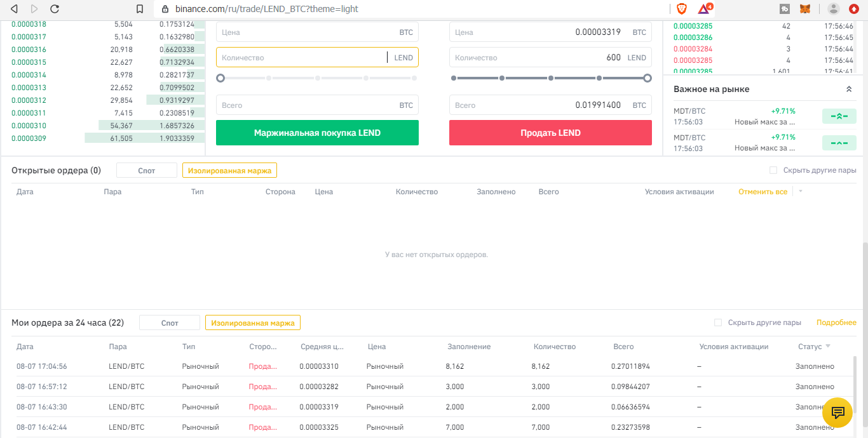The image size is (868, 438).
Task: Switch open orders to the 'Спот' tab
Action: pos(147,170)
